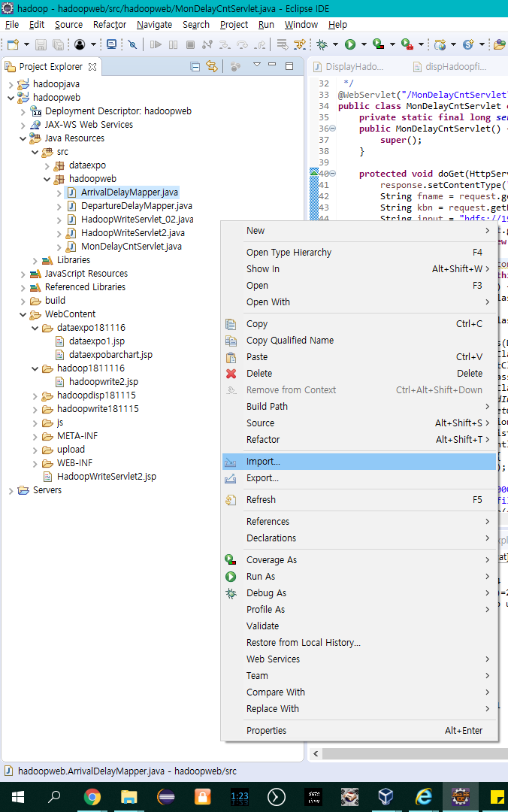This screenshot has height=812, width=508.
Task: Choose Import... in the context menu
Action: tap(359, 462)
